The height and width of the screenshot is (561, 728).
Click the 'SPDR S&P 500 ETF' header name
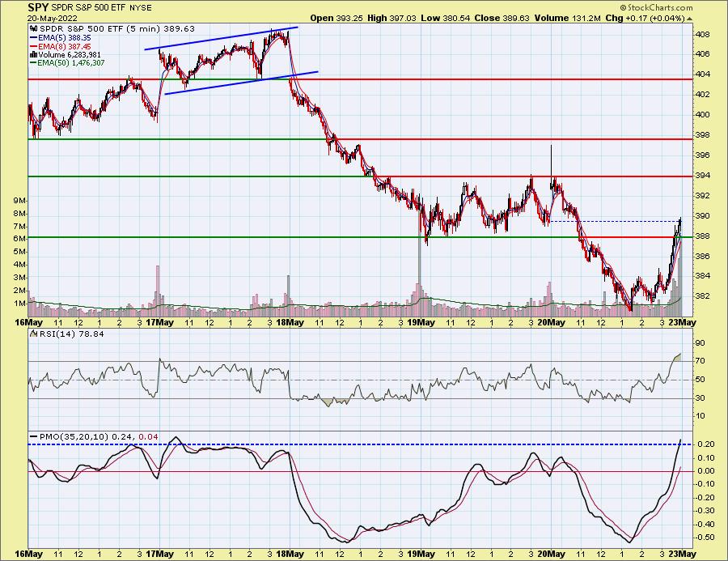tap(87, 8)
